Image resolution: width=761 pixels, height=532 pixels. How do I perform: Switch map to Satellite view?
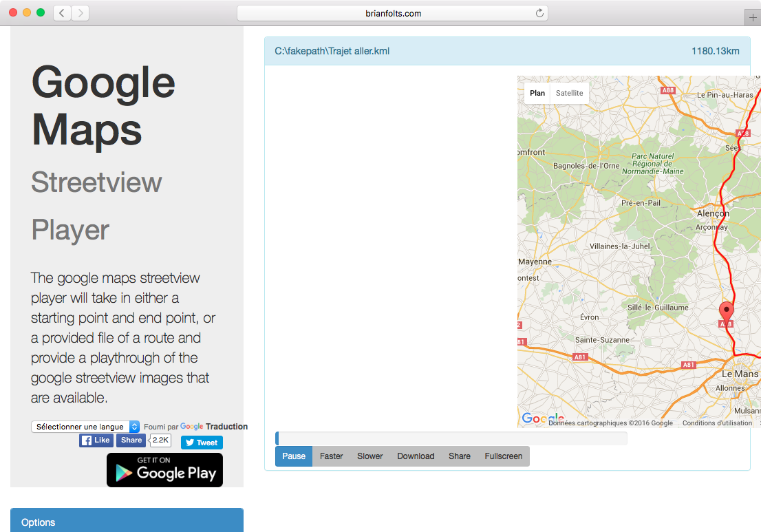pyautogui.click(x=569, y=93)
